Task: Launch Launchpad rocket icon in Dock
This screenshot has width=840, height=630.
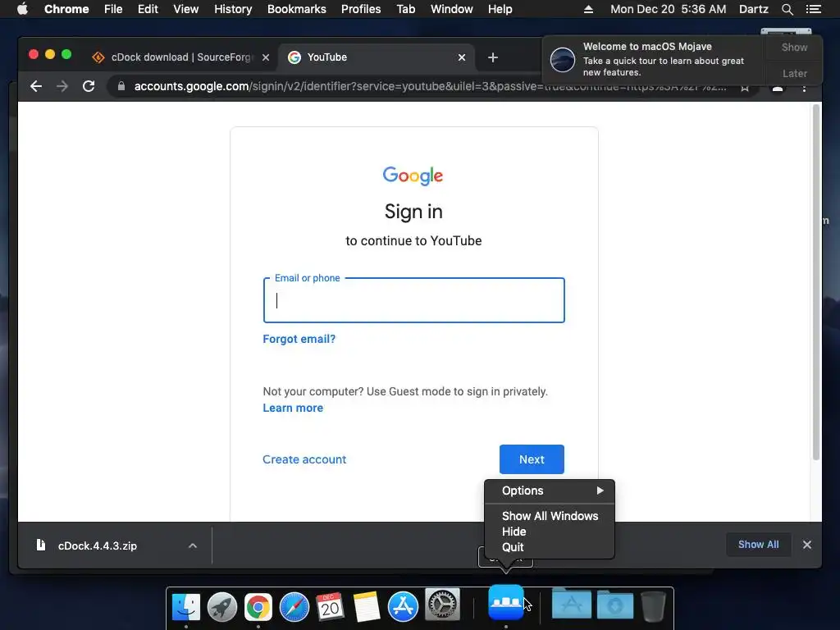Action: (222, 606)
